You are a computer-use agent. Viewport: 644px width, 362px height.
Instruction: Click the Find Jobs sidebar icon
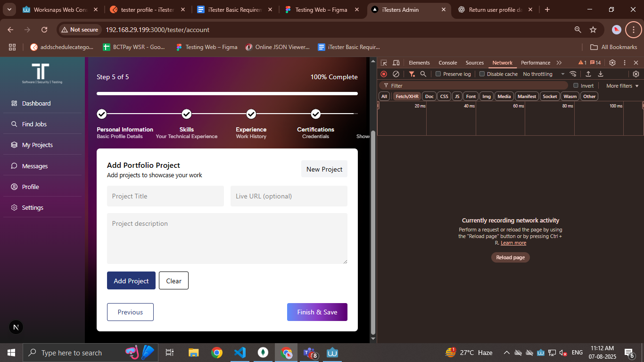click(14, 124)
